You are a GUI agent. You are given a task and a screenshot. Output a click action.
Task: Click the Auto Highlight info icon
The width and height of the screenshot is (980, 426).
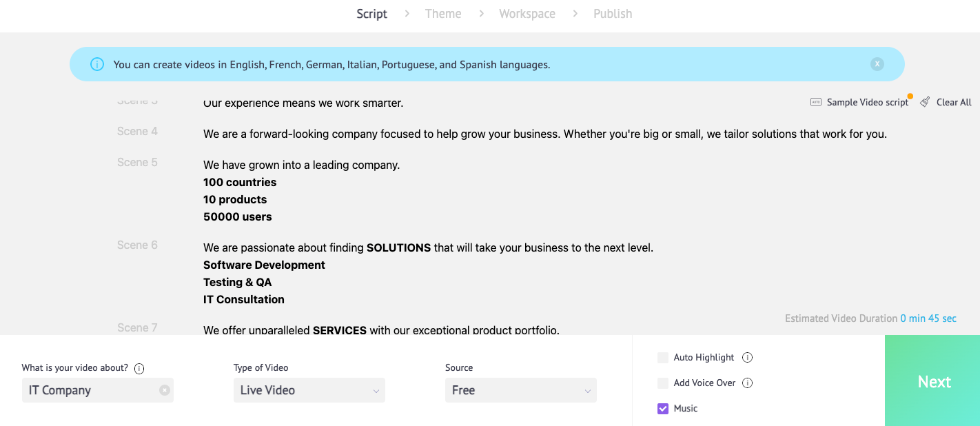coord(748,358)
